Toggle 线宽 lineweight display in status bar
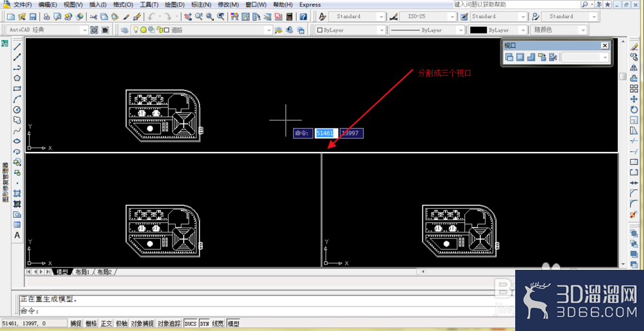Screen dimensions: 644x331 coord(218,324)
